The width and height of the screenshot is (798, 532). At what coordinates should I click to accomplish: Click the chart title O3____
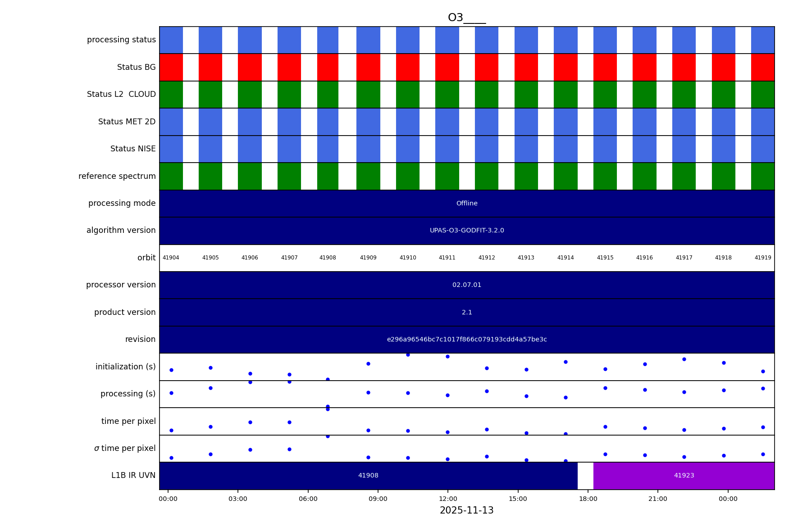(466, 18)
